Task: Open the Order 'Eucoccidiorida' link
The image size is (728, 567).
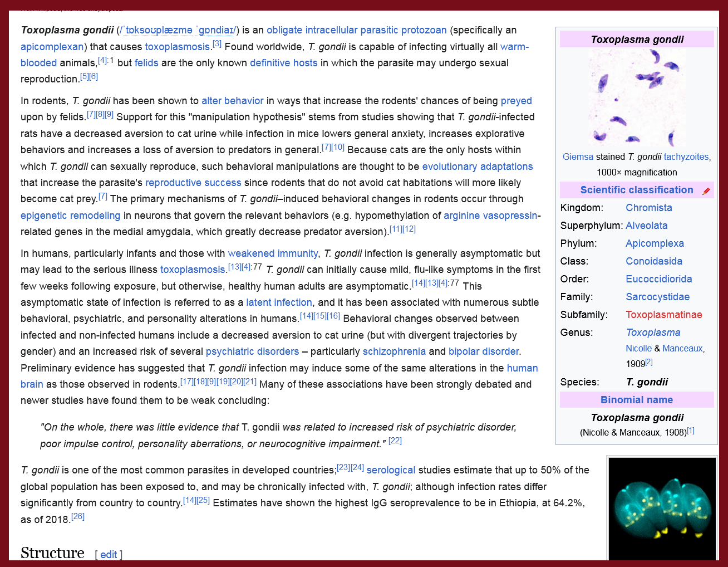Action: (x=659, y=279)
